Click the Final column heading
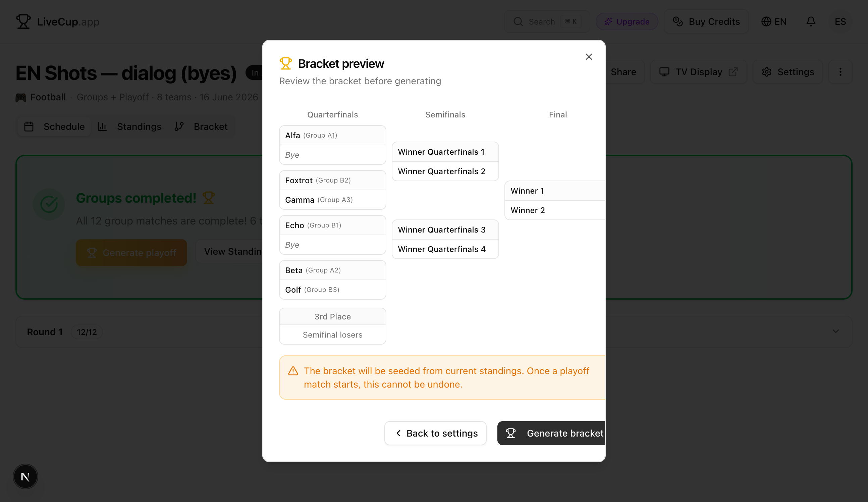This screenshot has width=868, height=502. click(x=558, y=115)
